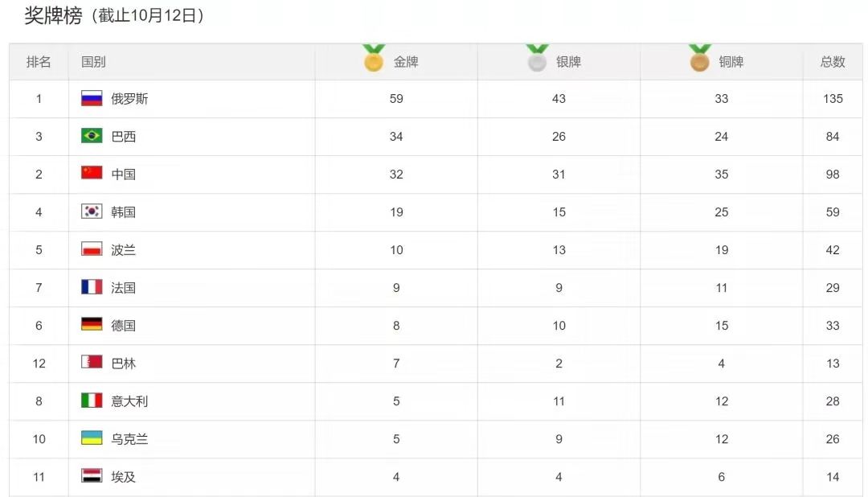Viewport: 868px width, 497px height.
Task: Click the Russia flag icon
Action: [x=92, y=98]
